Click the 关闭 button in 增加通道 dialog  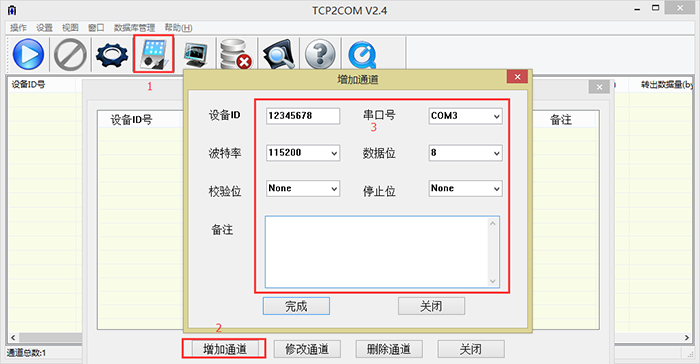(431, 306)
